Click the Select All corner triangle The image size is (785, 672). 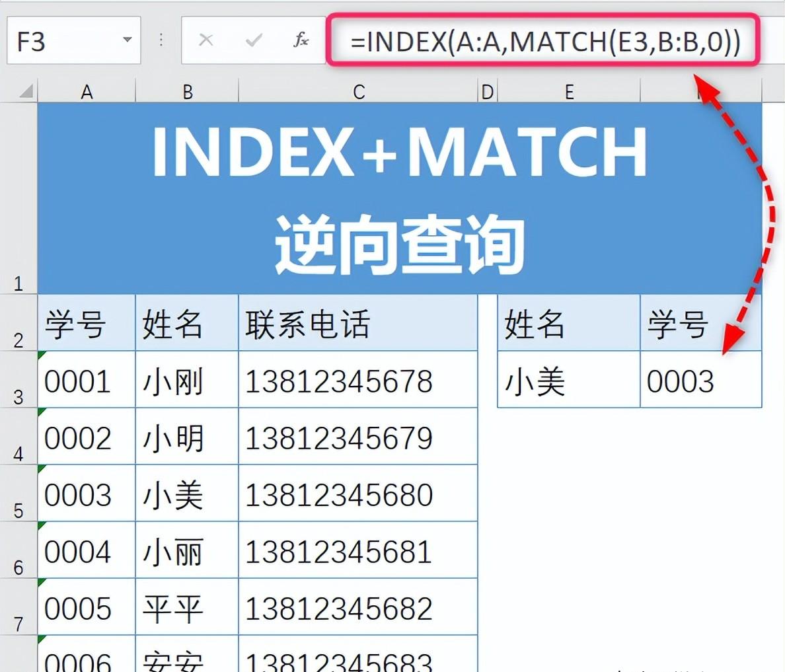pos(26,91)
